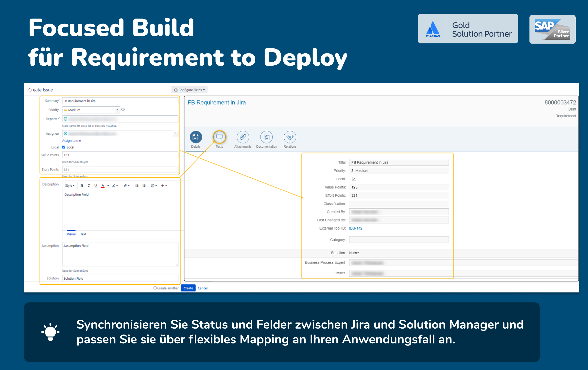The height and width of the screenshot is (370, 588).
Task: Click the FB Requirement in Jira heading
Action: tap(217, 103)
